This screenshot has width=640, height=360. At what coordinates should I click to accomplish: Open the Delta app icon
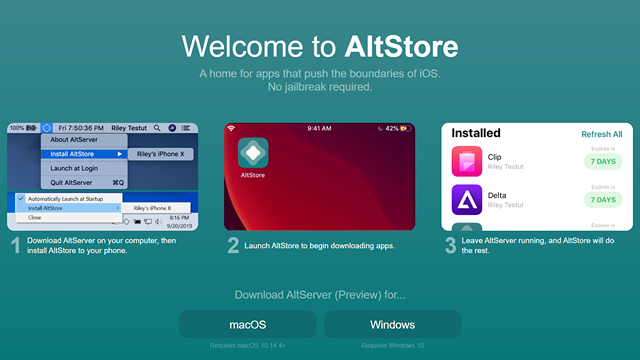[467, 200]
